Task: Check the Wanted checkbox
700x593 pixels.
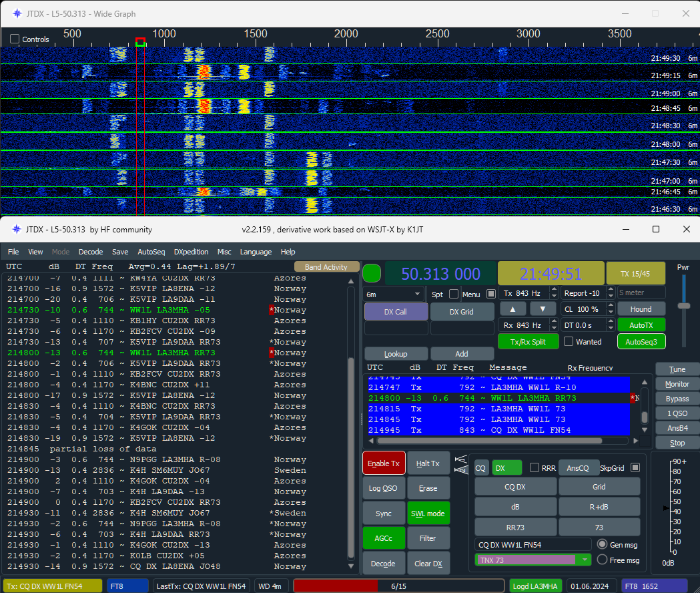Action: pos(569,341)
